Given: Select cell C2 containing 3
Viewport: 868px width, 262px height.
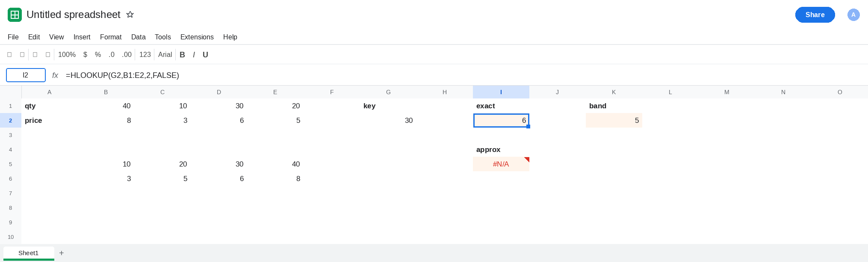Looking at the screenshot, I should pos(162,120).
